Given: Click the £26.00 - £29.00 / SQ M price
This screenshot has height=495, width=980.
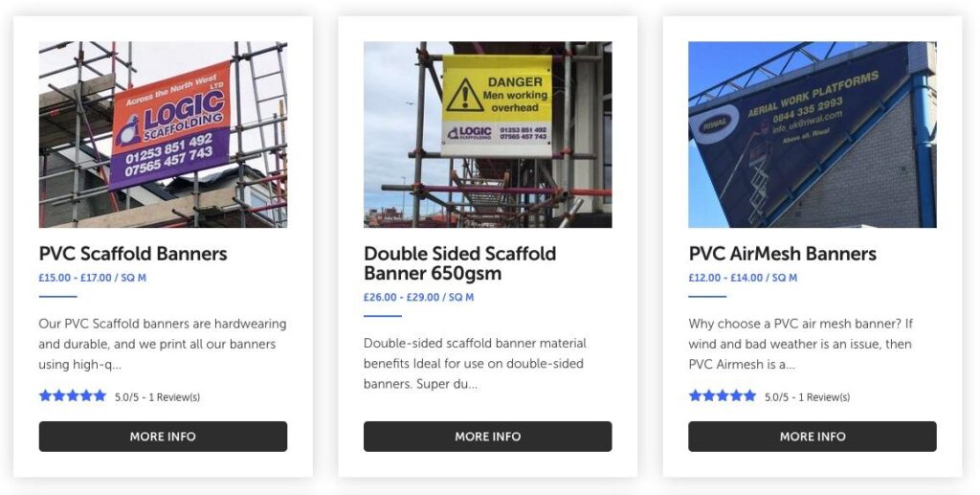Looking at the screenshot, I should [x=418, y=298].
